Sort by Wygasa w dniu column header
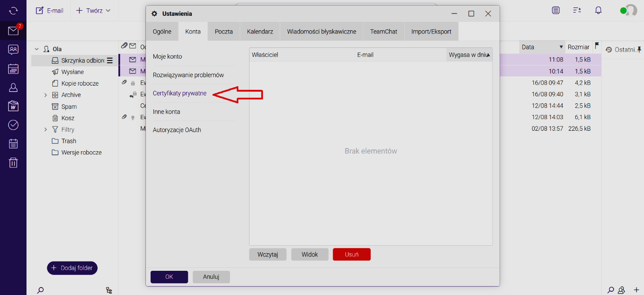644x295 pixels. [469, 55]
